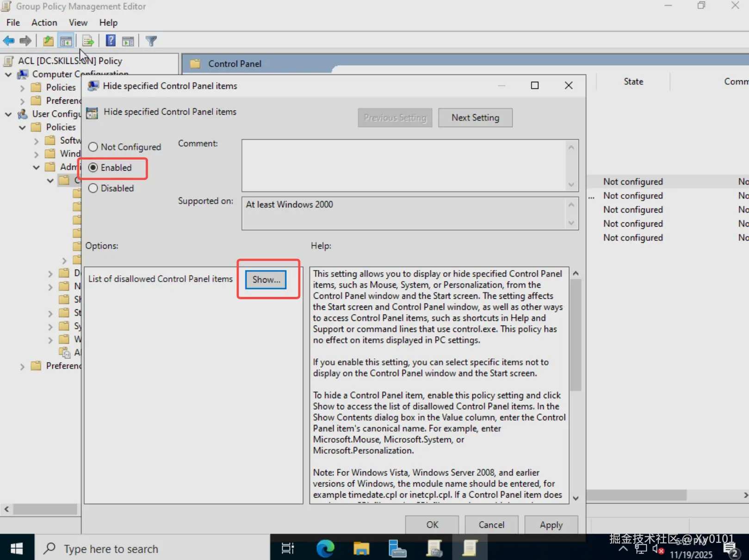Expand the Software Settings folder
This screenshot has height=560, width=749.
pyautogui.click(x=36, y=141)
